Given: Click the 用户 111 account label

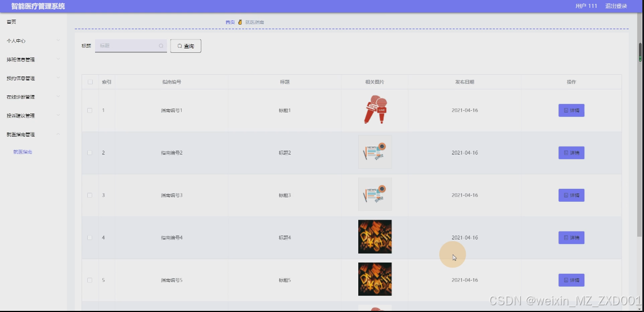Looking at the screenshot, I should coord(586,6).
